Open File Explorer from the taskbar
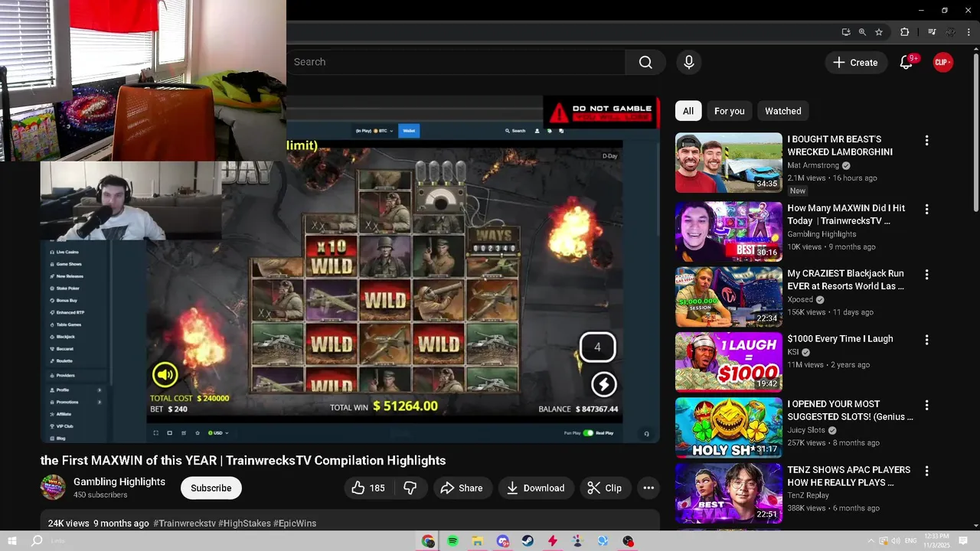Screen dimensions: 980x551 477,541
